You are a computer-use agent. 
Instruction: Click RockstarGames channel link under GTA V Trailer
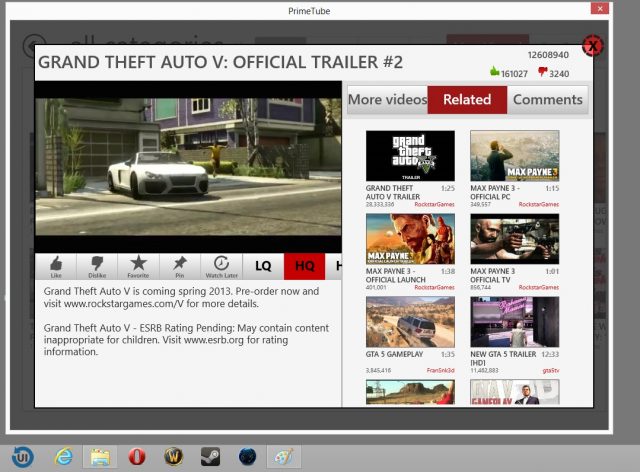tap(434, 204)
